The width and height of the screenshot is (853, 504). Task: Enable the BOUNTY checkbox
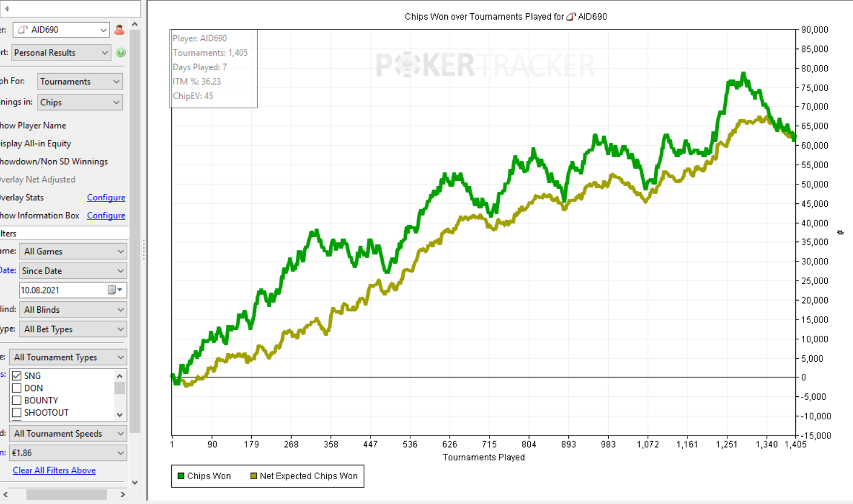pyautogui.click(x=17, y=400)
